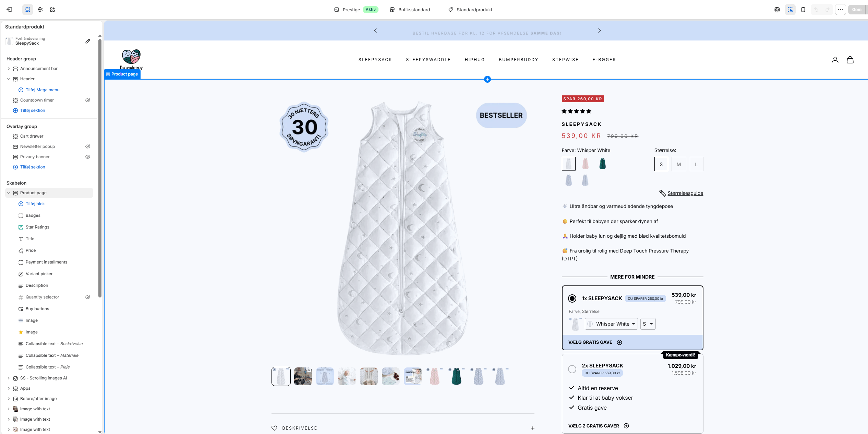Open the Standardprodukt template selector
Viewport: 868px width, 434px height.
pyautogui.click(x=470, y=10)
